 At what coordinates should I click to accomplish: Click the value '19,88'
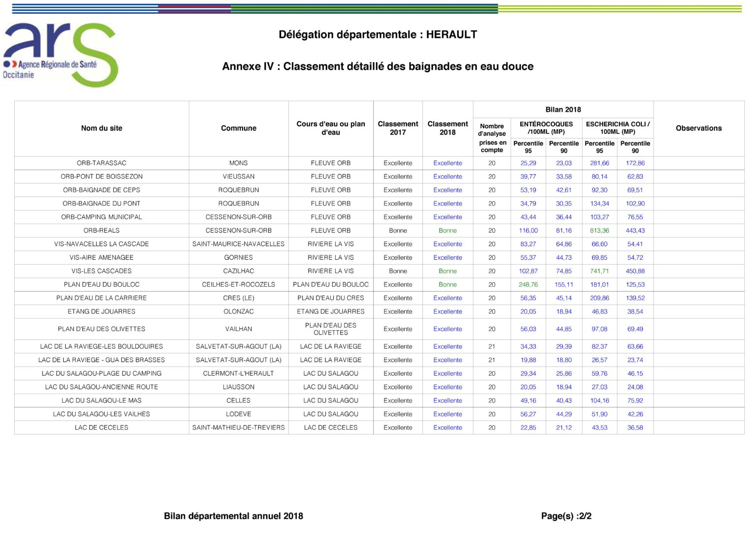528,360
